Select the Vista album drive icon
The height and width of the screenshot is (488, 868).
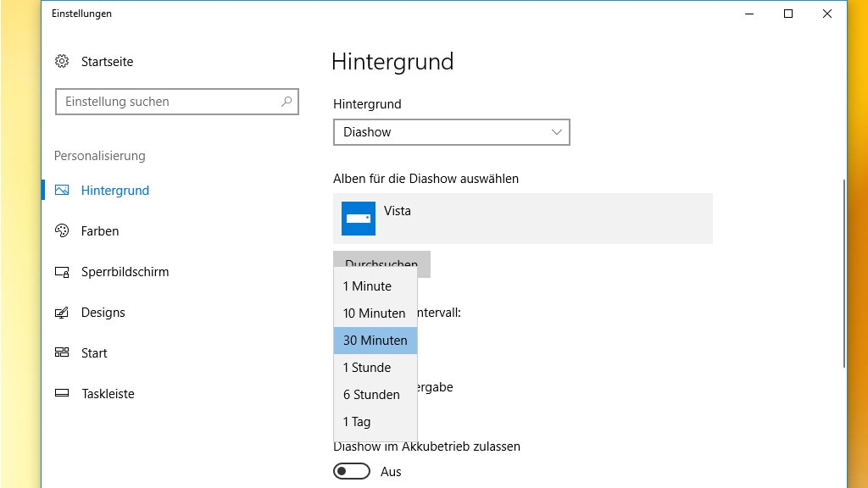358,219
